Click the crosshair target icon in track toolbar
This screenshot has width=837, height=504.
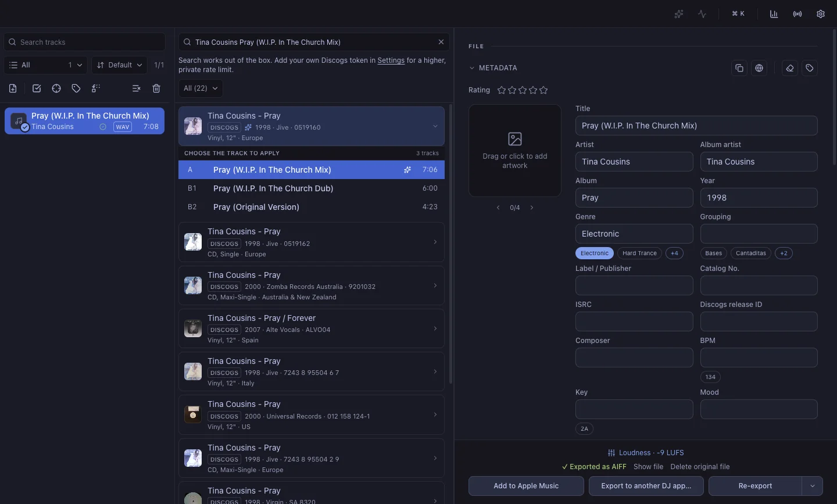point(56,88)
